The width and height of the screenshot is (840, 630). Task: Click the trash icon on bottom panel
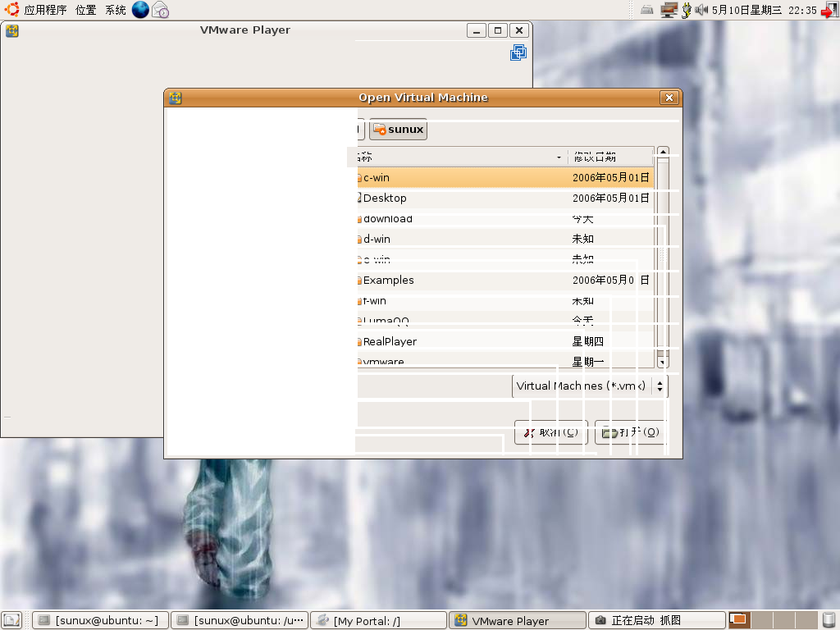coord(829,620)
